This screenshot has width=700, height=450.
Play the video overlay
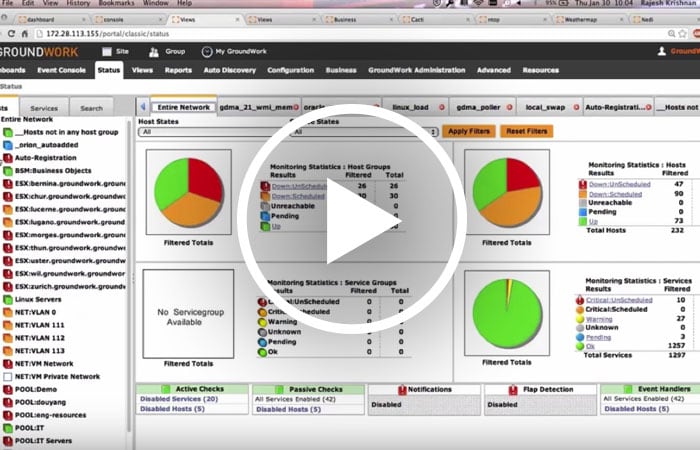352,219
